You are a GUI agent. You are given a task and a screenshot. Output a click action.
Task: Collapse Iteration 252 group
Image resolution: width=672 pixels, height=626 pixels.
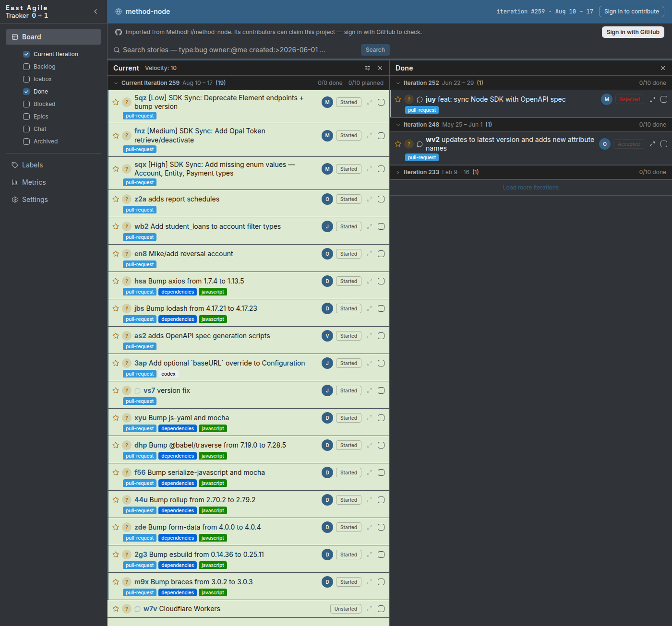click(x=398, y=83)
